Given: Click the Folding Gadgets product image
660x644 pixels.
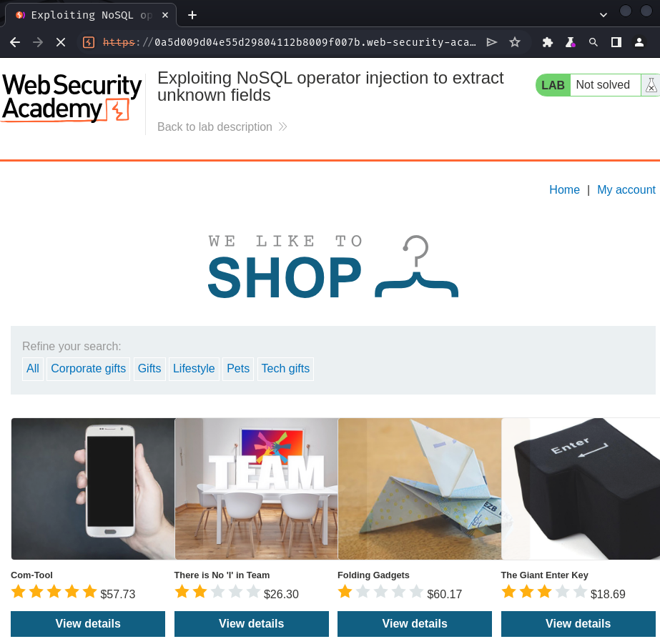Looking at the screenshot, I should click(420, 489).
